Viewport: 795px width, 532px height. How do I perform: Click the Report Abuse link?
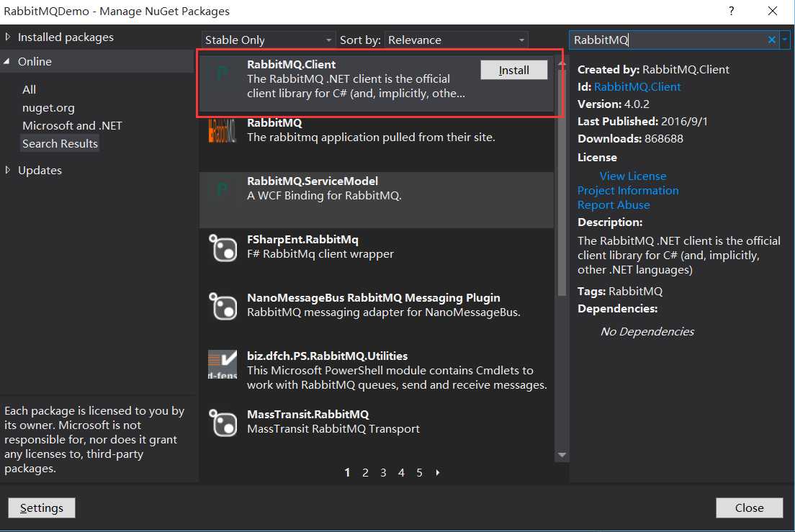point(614,204)
